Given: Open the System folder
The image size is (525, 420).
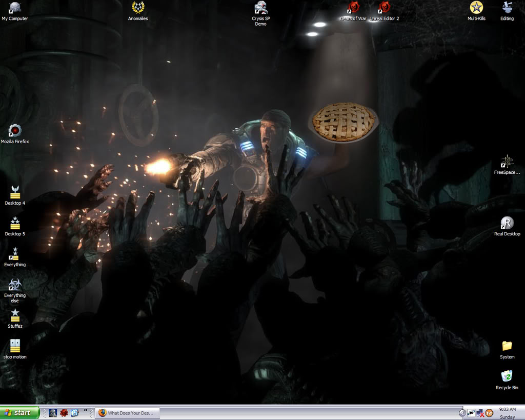Looking at the screenshot, I should point(507,350).
